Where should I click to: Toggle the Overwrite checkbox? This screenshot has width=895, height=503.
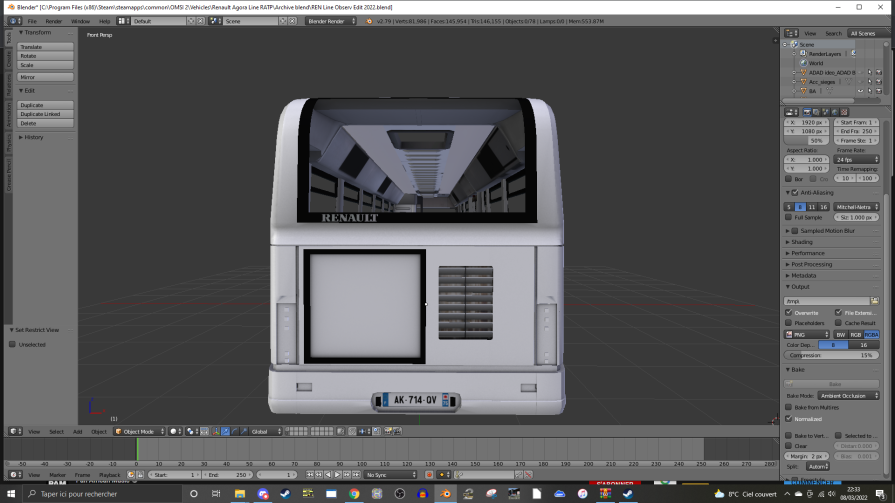(x=789, y=313)
